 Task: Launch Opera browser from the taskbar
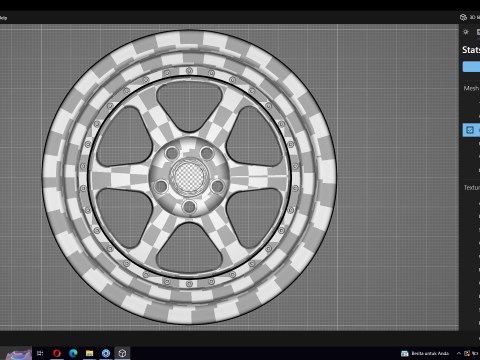[57, 353]
